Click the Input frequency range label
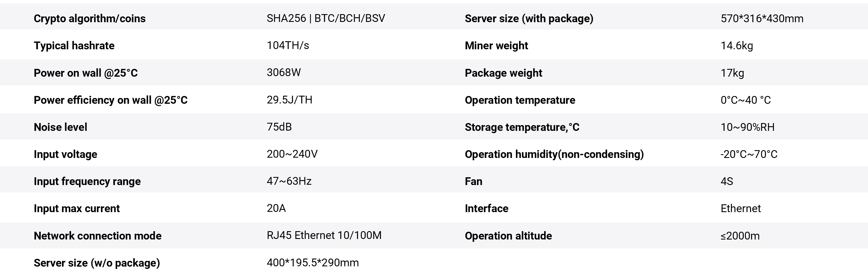The width and height of the screenshot is (868, 279). pos(87,181)
